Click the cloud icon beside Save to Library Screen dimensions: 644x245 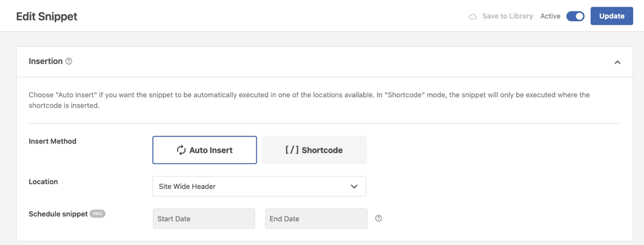[473, 16]
